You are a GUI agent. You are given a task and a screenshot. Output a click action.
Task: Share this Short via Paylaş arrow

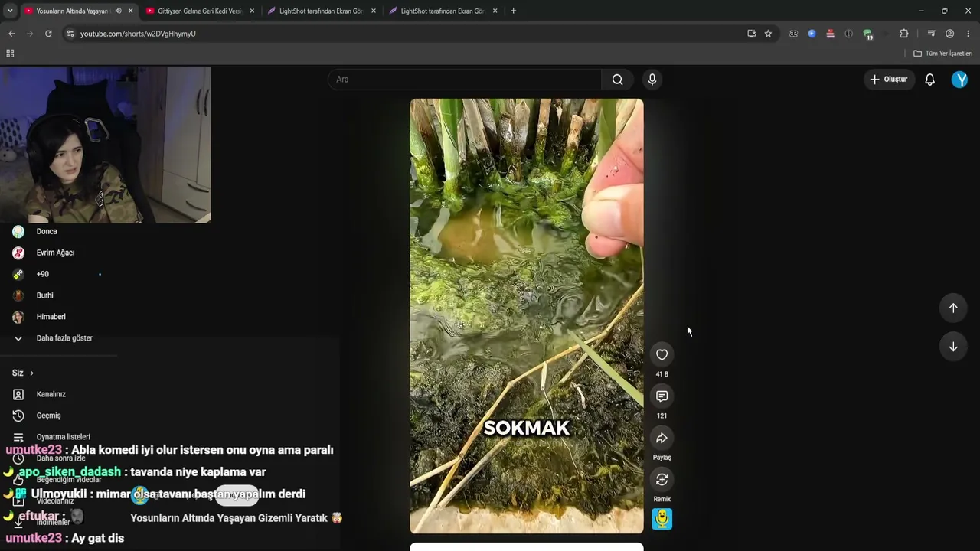tap(661, 438)
